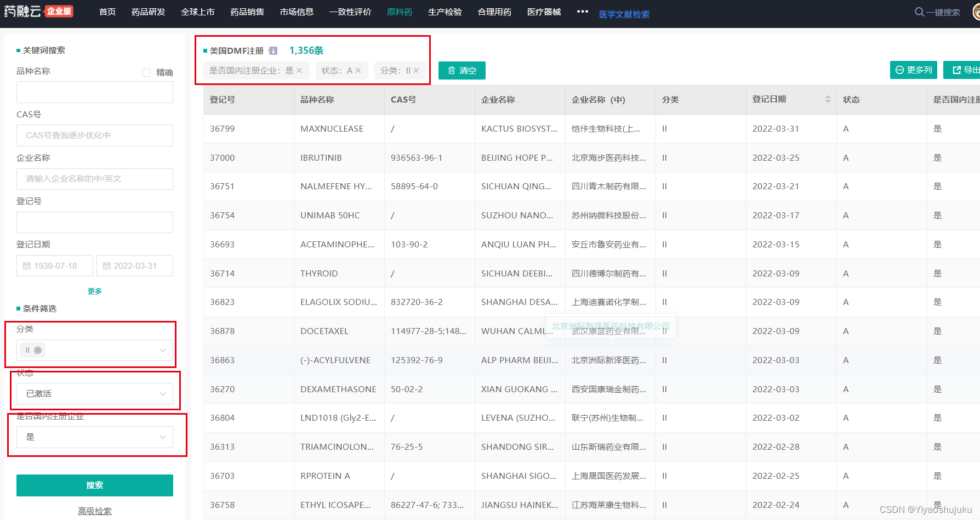
Task: Open the 生产检验 menu
Action: 445,12
